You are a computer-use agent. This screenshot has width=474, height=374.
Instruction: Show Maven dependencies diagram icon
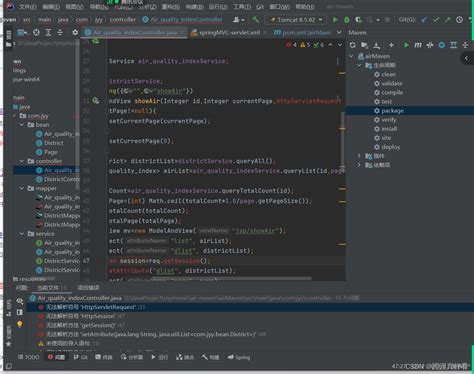point(453,45)
